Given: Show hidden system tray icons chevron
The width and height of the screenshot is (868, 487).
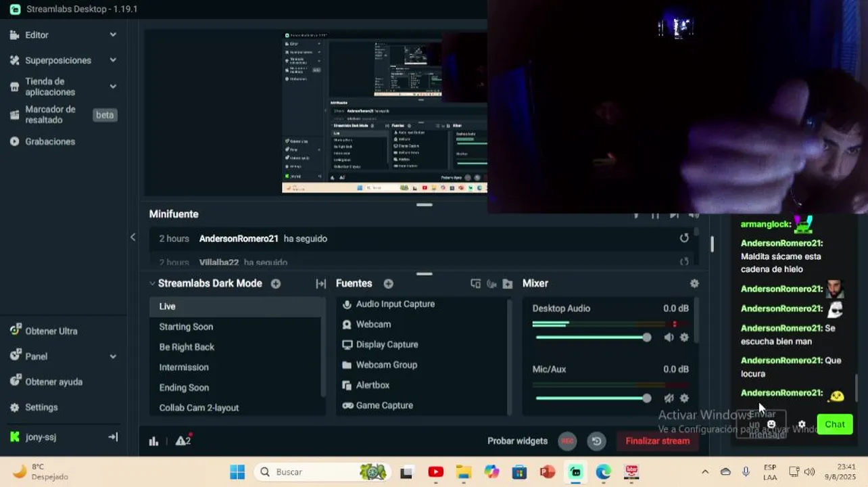Looking at the screenshot, I should click(705, 471).
